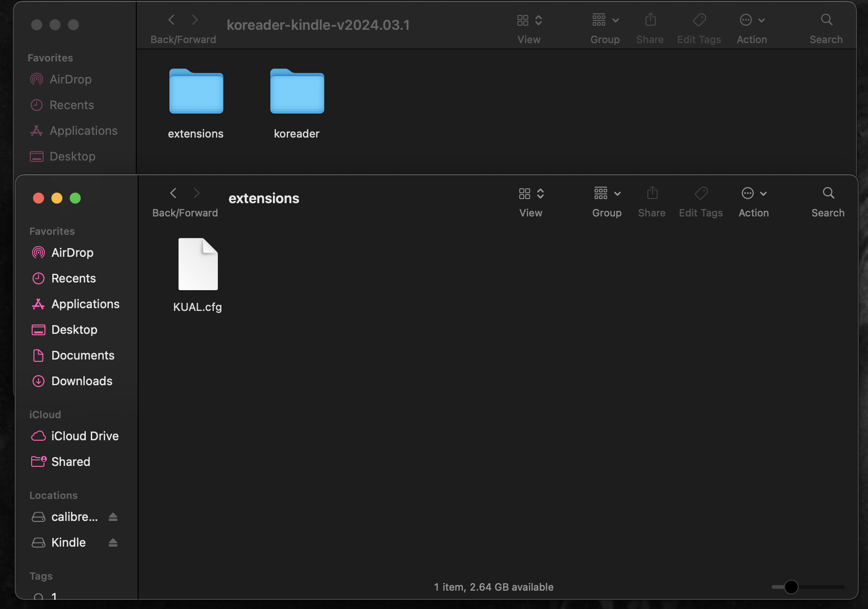The width and height of the screenshot is (868, 609).
Task: Click the extensions window title
Action: [x=264, y=198]
